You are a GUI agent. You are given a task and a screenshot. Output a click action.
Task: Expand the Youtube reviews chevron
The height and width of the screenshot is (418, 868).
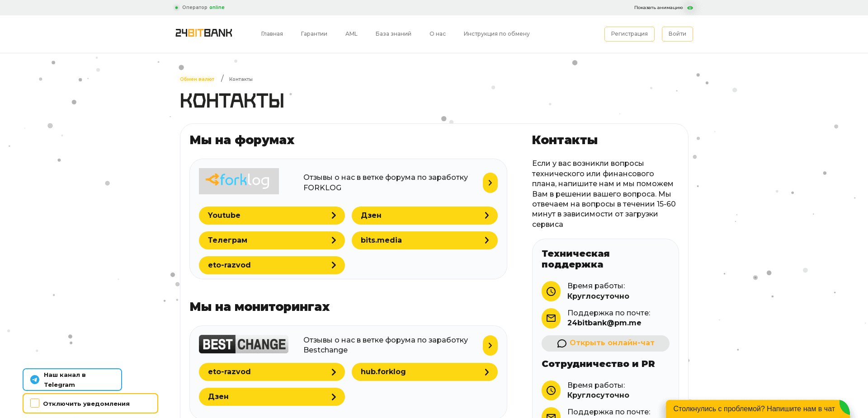point(334,216)
